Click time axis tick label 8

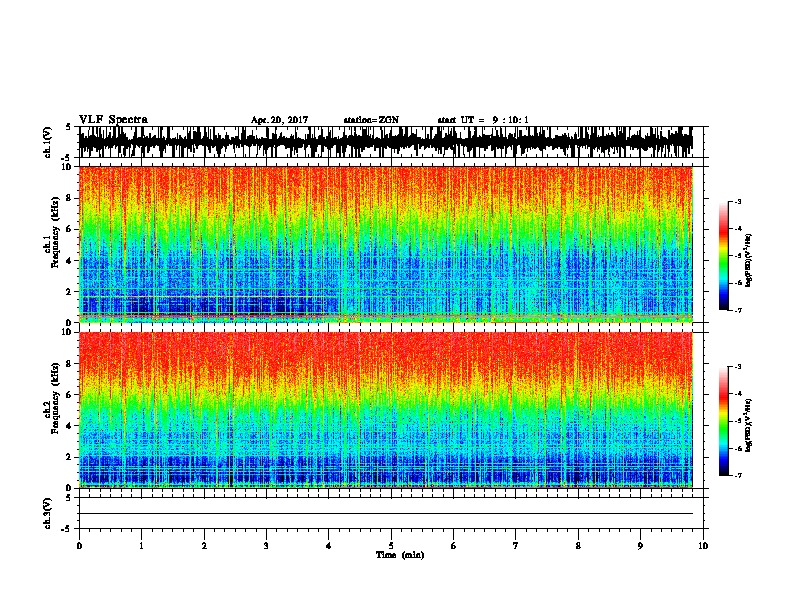click(x=578, y=546)
